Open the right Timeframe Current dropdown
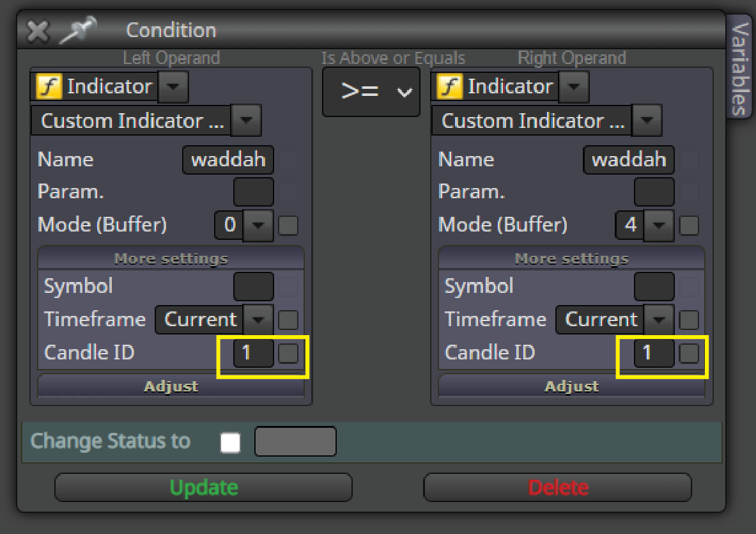The width and height of the screenshot is (756, 534). 615,319
